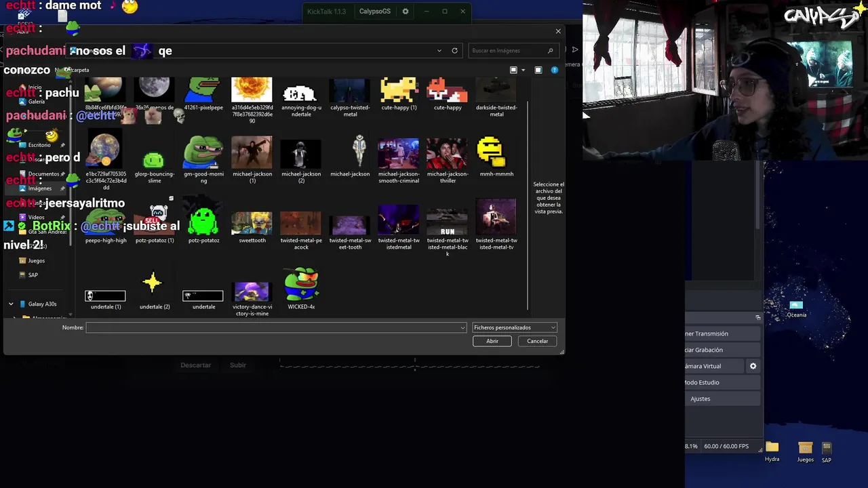The image size is (868, 488).
Task: Select the annoying-dog-undertale image
Action: (x=301, y=98)
